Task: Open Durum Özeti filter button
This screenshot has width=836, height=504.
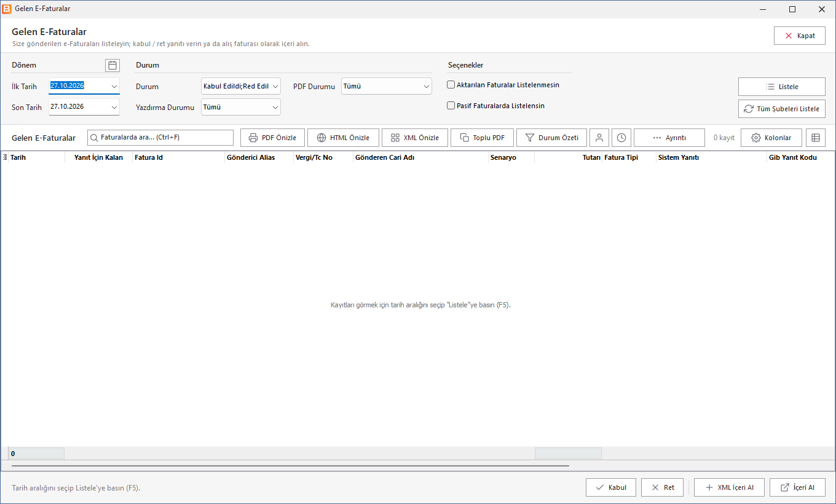Action: point(551,138)
